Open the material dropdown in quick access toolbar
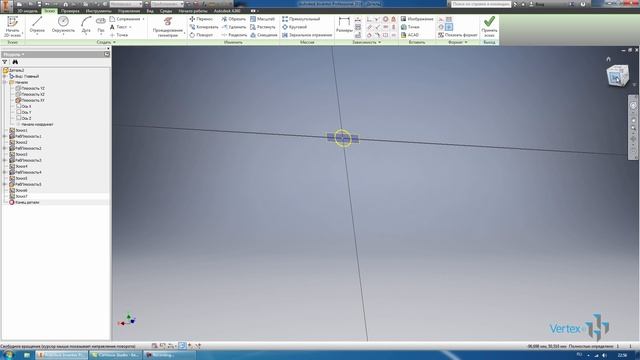Viewport: 640px width, 360px height. pyautogui.click(x=125, y=4)
